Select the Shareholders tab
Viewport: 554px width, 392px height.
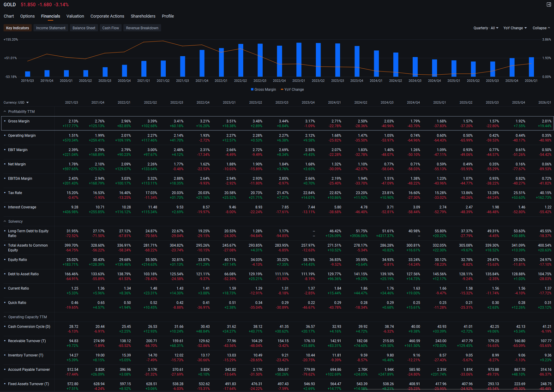click(143, 16)
